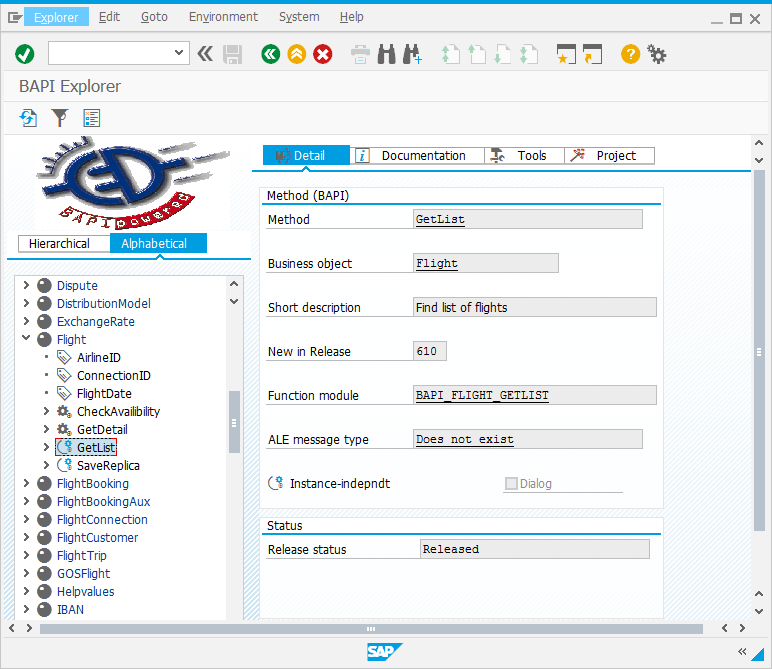Click the detail pane vertical scrollbar
Screen dimensions: 772x669
pos(759,351)
